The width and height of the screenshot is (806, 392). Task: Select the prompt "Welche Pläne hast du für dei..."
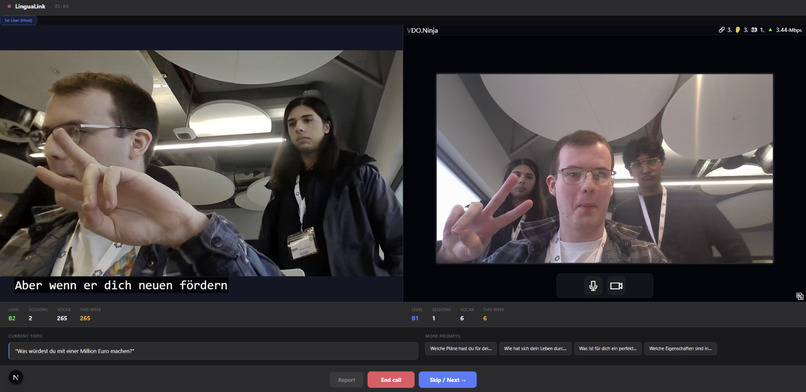[461, 349]
